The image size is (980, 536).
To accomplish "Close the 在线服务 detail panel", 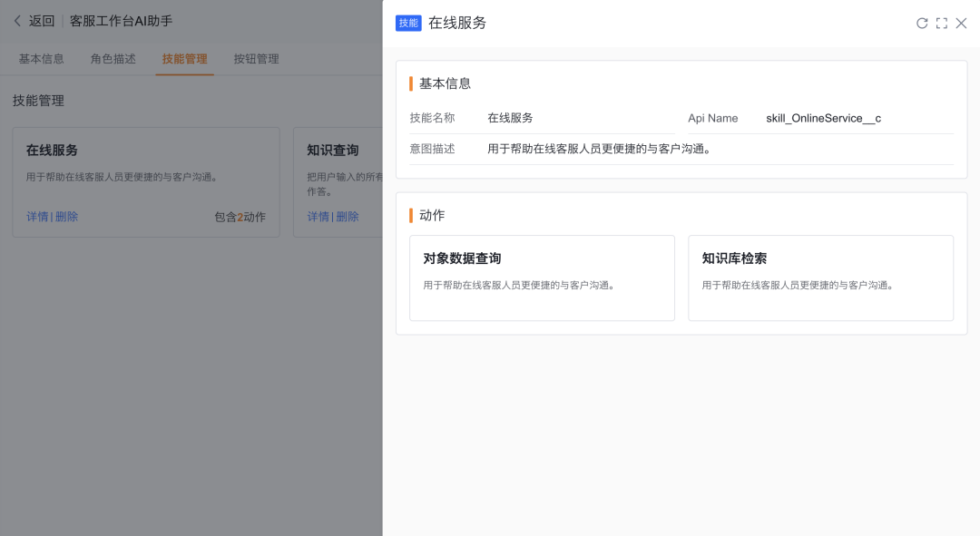I will [962, 24].
